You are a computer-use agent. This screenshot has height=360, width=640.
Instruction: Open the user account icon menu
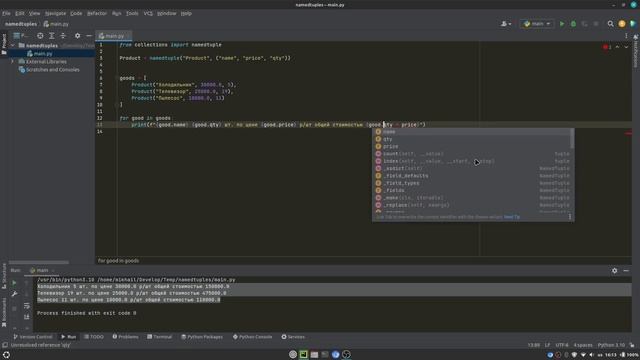(506, 24)
